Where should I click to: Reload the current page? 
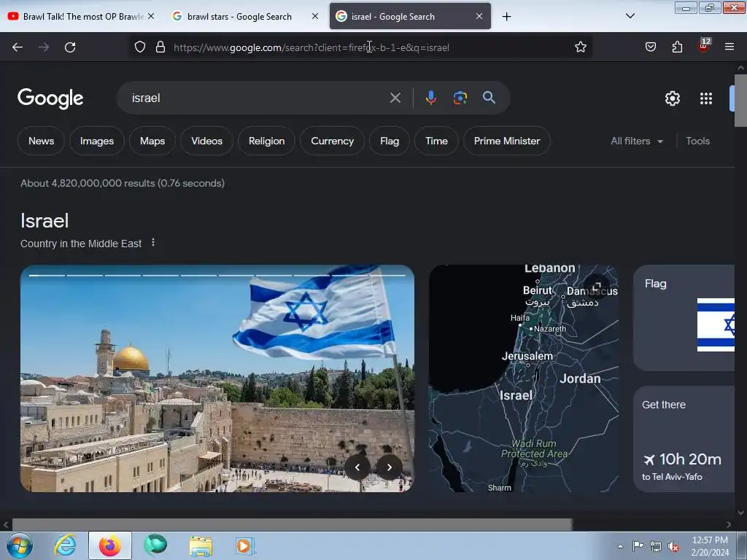70,47
